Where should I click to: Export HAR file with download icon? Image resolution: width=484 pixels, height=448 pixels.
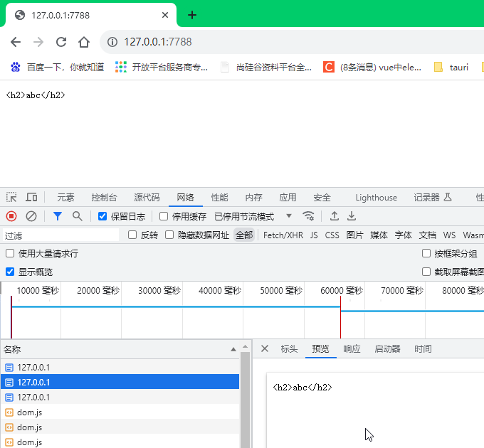352,216
